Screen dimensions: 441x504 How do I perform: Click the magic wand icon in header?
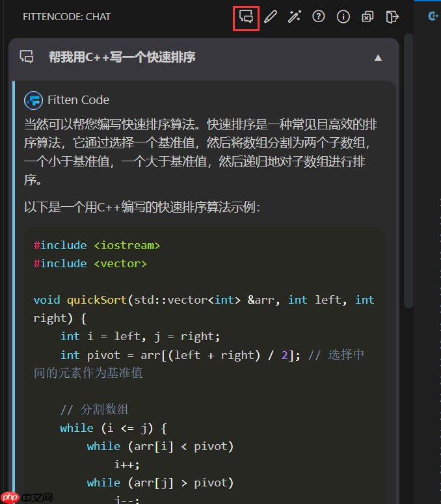(x=295, y=17)
